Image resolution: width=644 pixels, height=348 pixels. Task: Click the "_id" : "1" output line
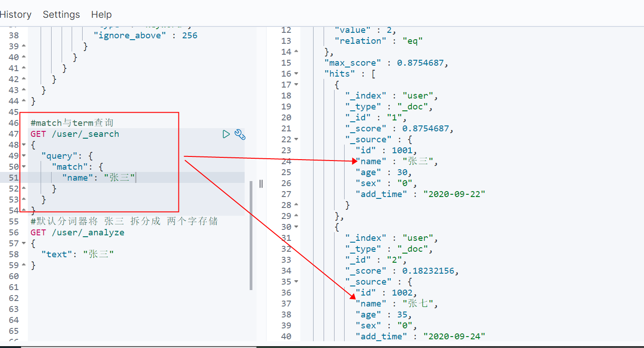[x=376, y=118]
